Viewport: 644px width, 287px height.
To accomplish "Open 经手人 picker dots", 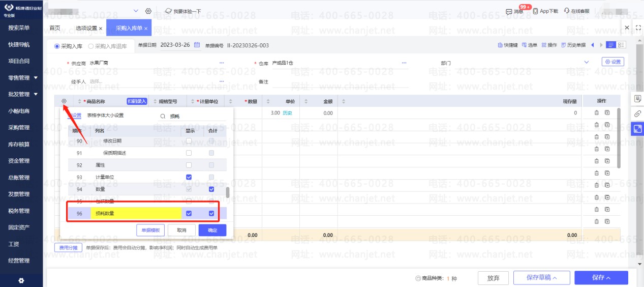I will pyautogui.click(x=222, y=81).
